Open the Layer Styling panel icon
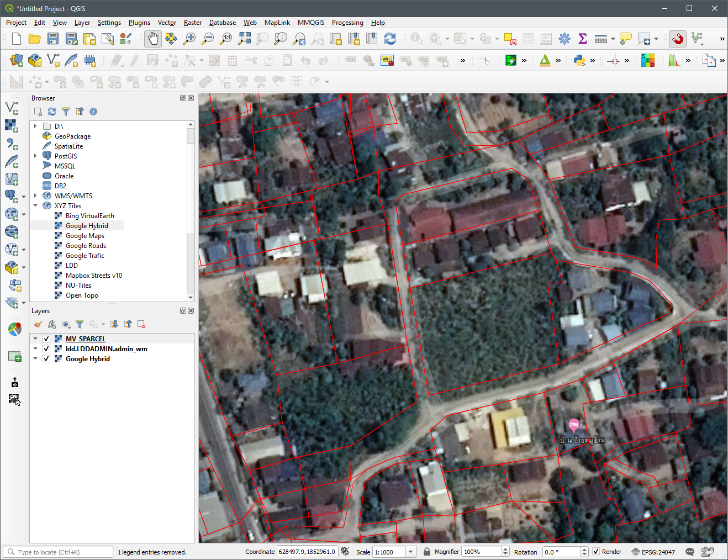This screenshot has height=560, width=728. (x=37, y=324)
